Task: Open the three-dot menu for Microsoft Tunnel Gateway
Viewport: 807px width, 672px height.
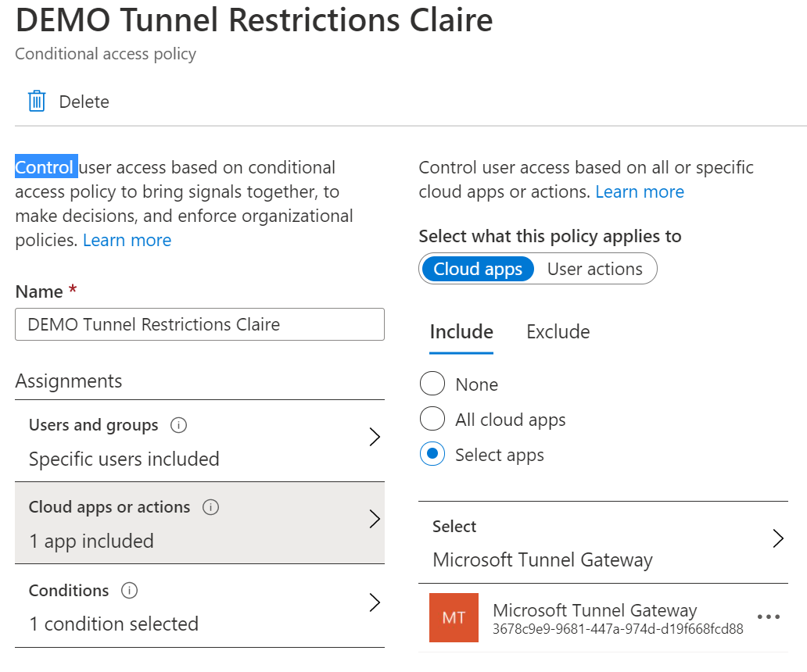Action: pos(769,617)
